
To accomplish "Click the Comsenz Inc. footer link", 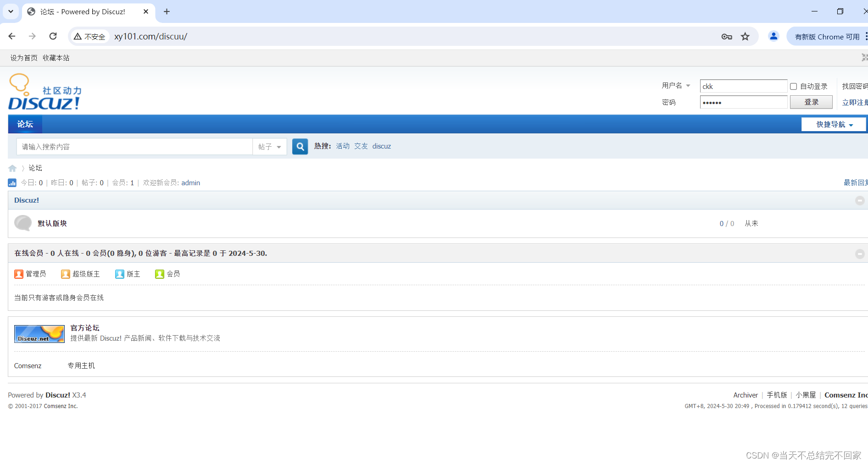I will (x=846, y=395).
